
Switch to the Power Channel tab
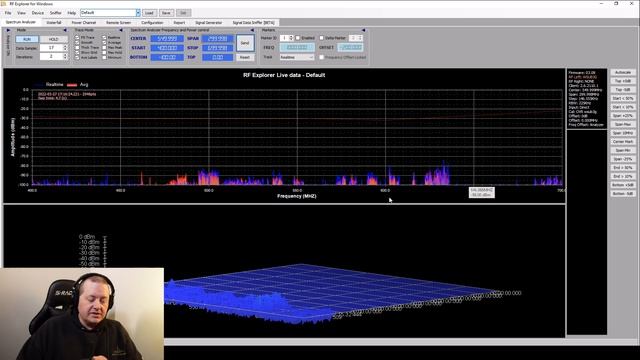point(84,23)
